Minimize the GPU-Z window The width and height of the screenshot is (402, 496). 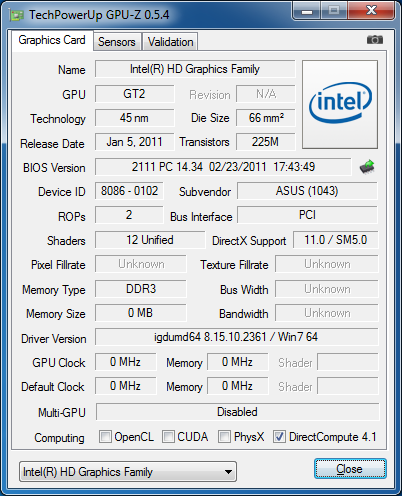pos(307,11)
